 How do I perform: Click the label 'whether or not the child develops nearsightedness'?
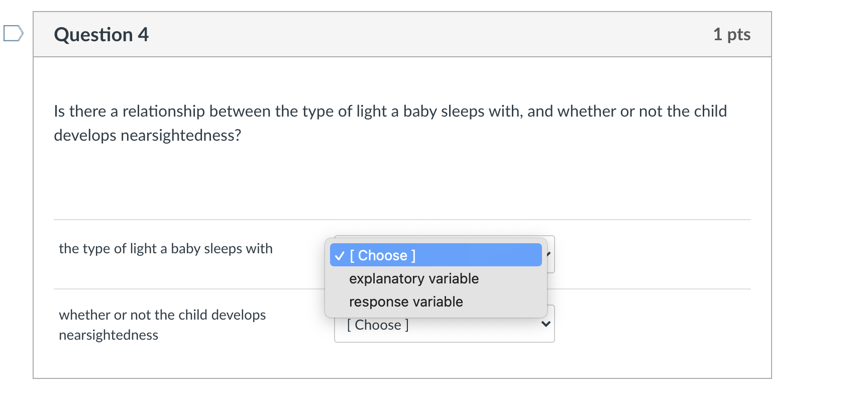coord(162,325)
